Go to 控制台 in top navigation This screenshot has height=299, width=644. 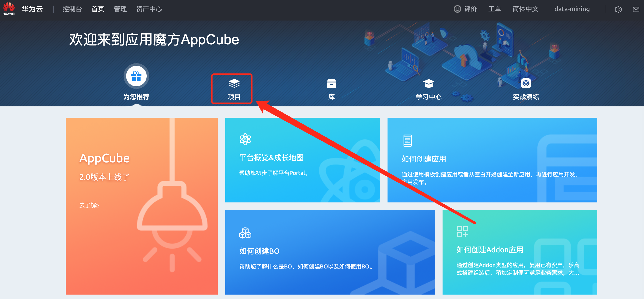(72, 9)
